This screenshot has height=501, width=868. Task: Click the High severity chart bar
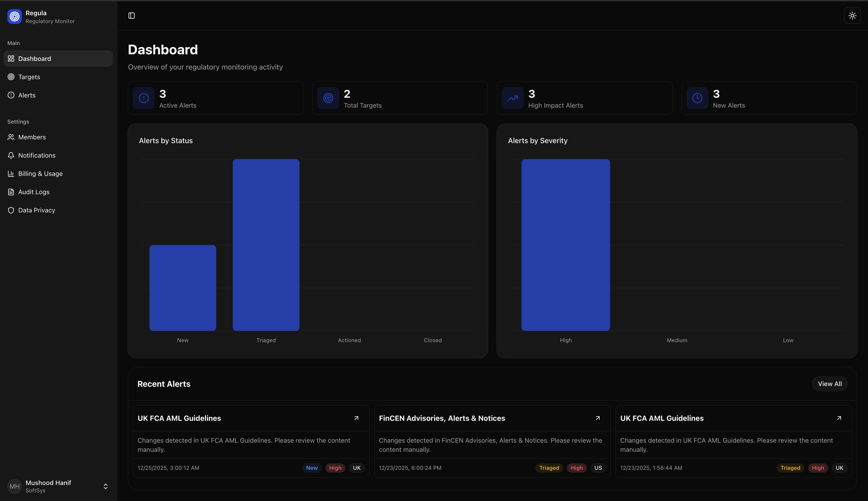(x=565, y=245)
